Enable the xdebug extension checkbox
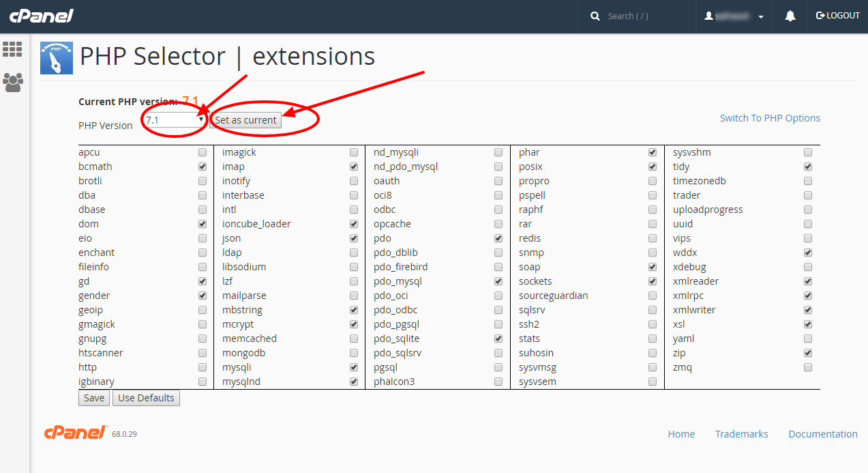This screenshot has width=868, height=473. 808,267
